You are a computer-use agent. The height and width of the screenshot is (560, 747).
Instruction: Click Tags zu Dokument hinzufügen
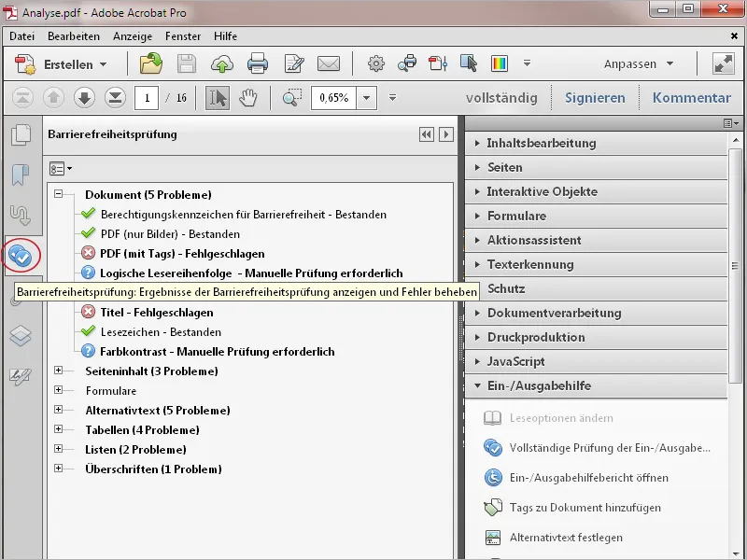pos(572,508)
